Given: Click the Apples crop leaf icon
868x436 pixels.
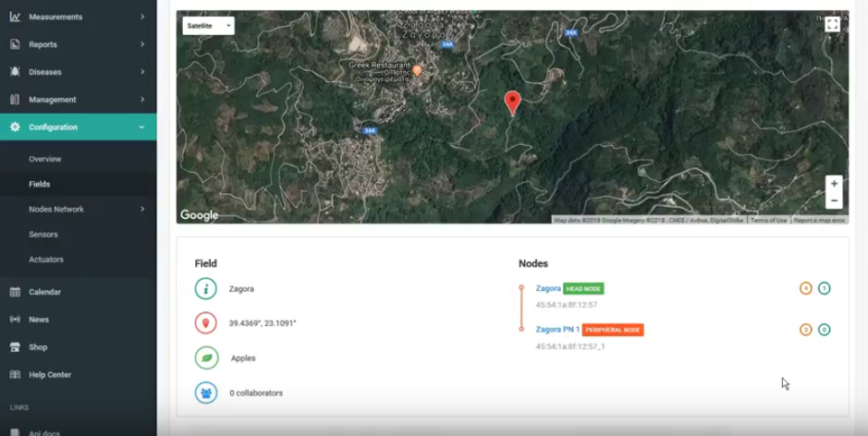Looking at the screenshot, I should point(206,358).
